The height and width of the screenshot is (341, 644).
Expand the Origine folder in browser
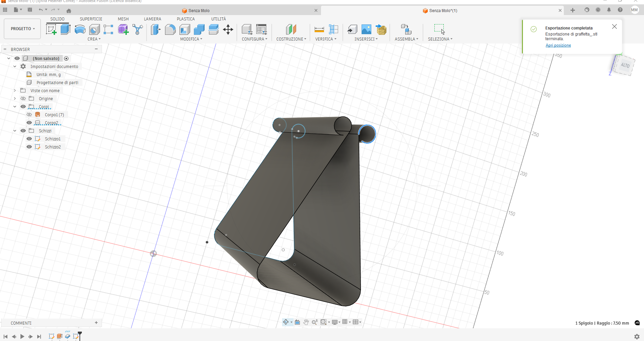15,98
